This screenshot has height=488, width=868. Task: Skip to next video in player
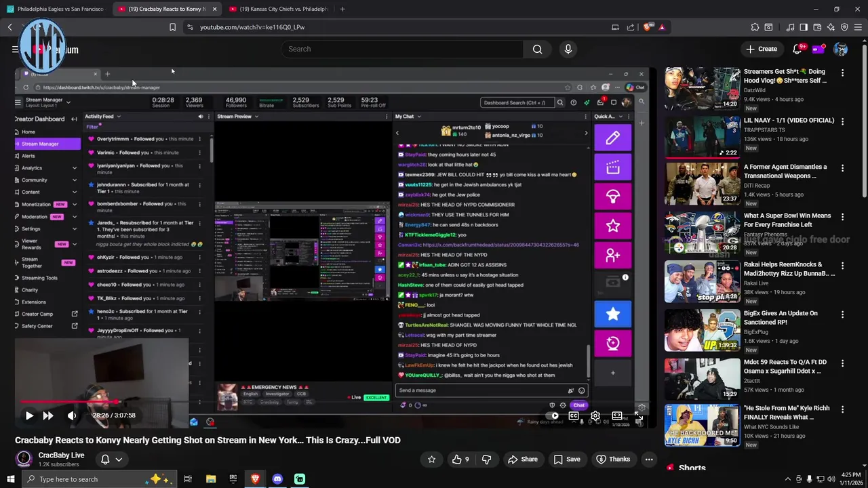[48, 415]
